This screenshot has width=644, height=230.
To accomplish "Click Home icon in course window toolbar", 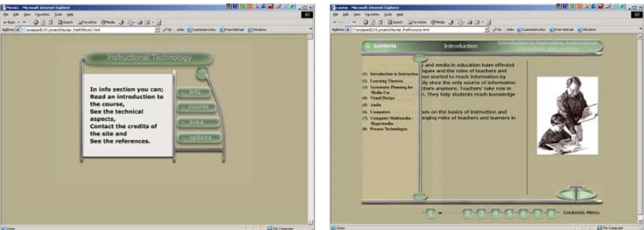I will click(381, 22).
